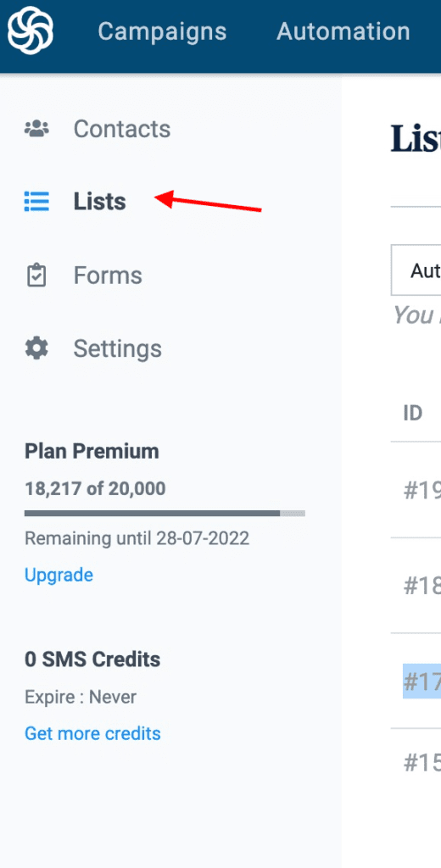Click the plan usage progress bar
441x868 pixels.
pos(165,513)
